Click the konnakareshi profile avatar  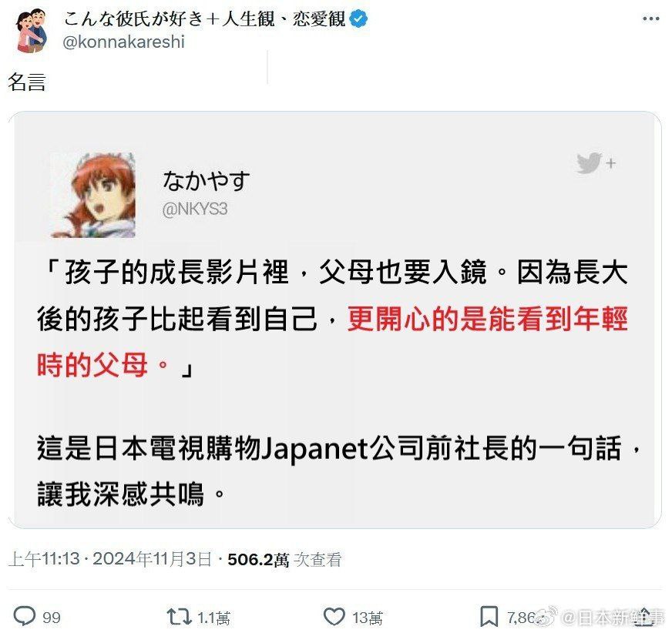pyautogui.click(x=32, y=30)
